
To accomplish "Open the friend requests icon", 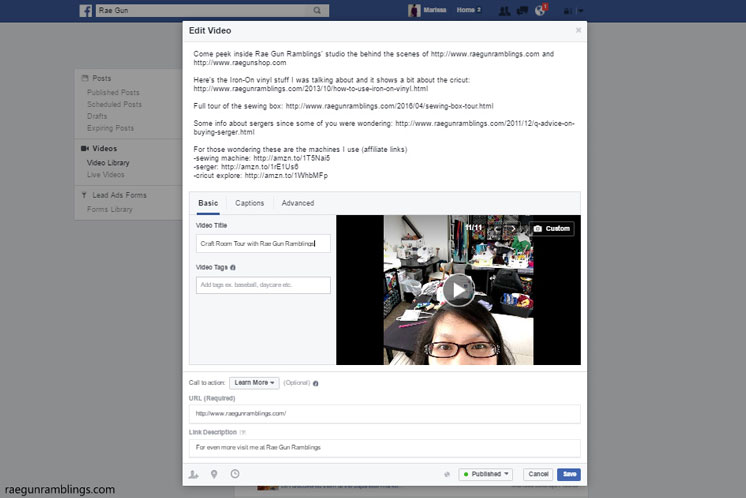I will point(504,10).
